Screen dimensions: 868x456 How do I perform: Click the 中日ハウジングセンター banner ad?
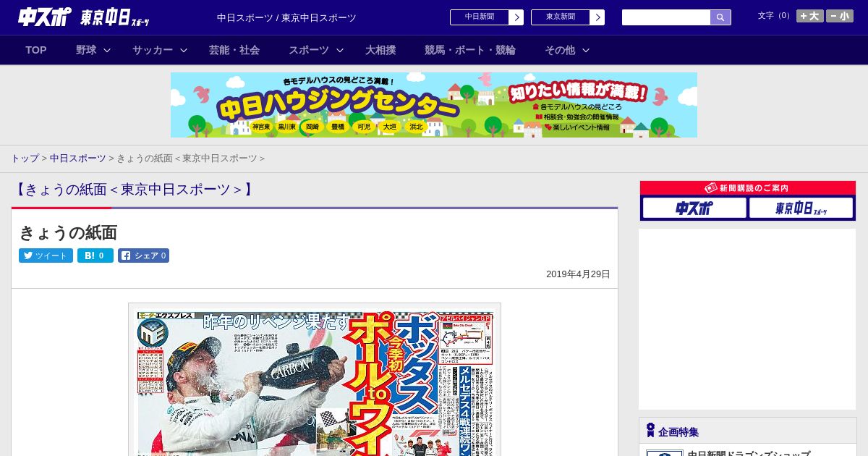(x=434, y=105)
